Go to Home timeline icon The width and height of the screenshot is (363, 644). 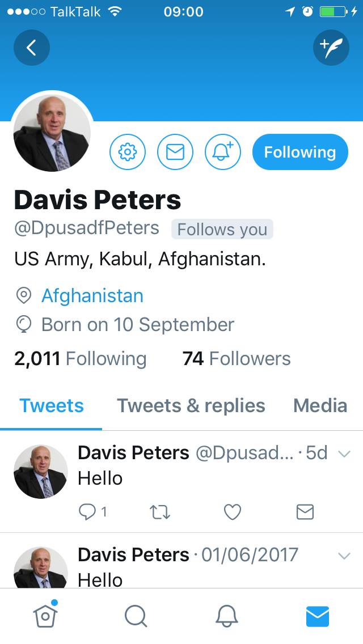[x=45, y=615]
